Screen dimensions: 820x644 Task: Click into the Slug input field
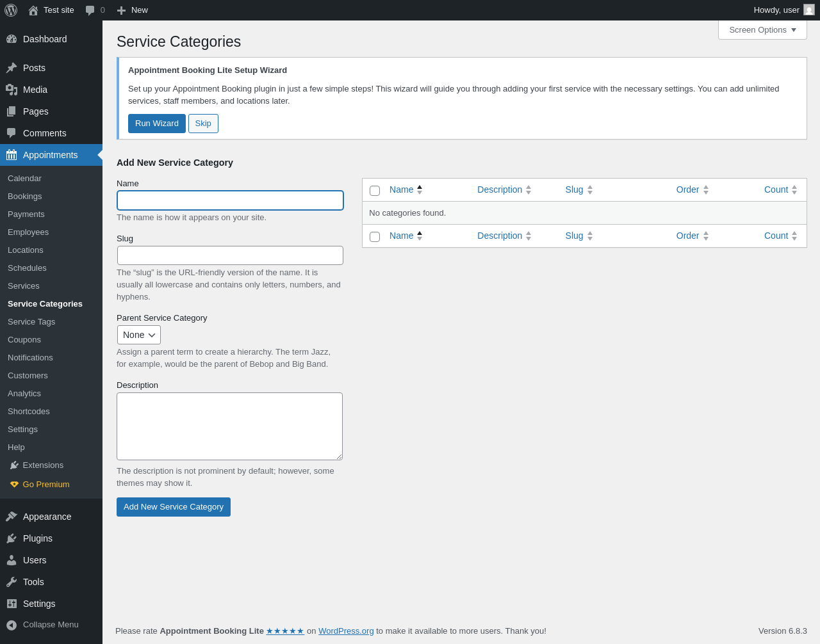230,255
